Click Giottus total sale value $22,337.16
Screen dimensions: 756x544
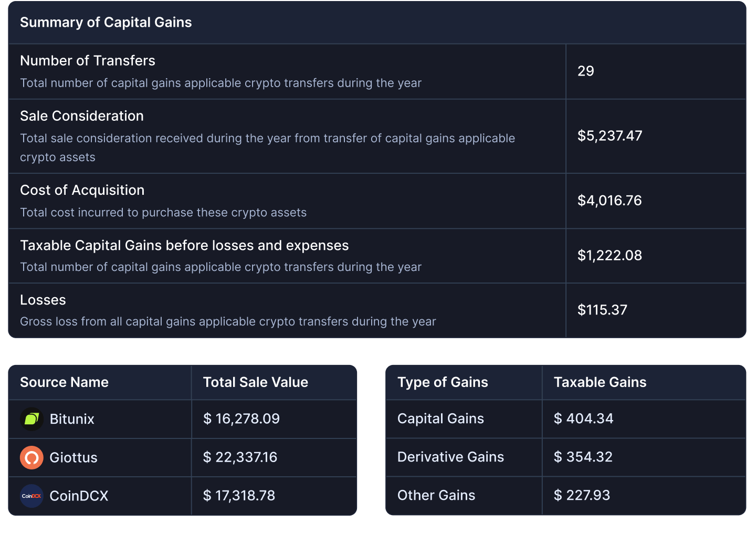240,457
